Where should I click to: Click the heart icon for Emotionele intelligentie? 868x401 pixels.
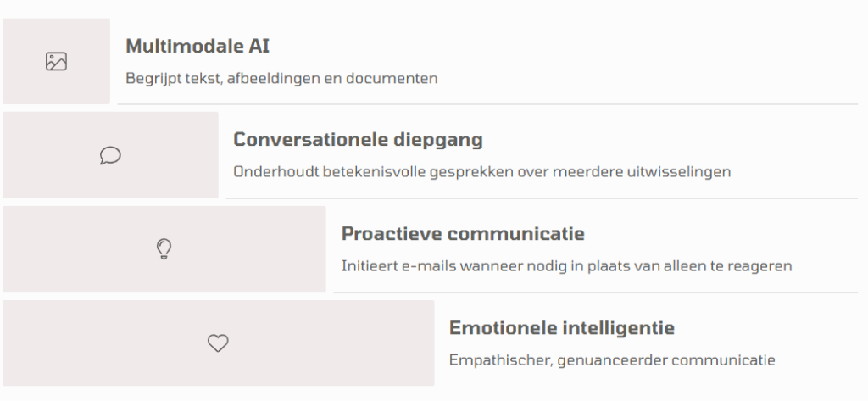click(x=218, y=343)
